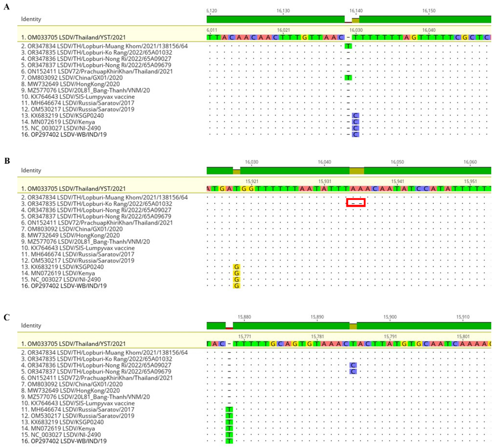The image size is (494, 448).
Task: Click Identity label in panel B
Action: pos(31,170)
